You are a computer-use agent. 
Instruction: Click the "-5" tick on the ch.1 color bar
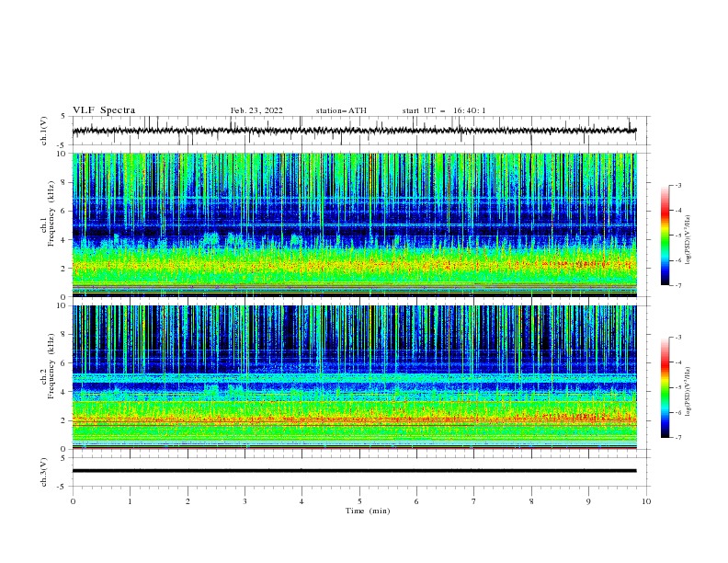coord(677,236)
